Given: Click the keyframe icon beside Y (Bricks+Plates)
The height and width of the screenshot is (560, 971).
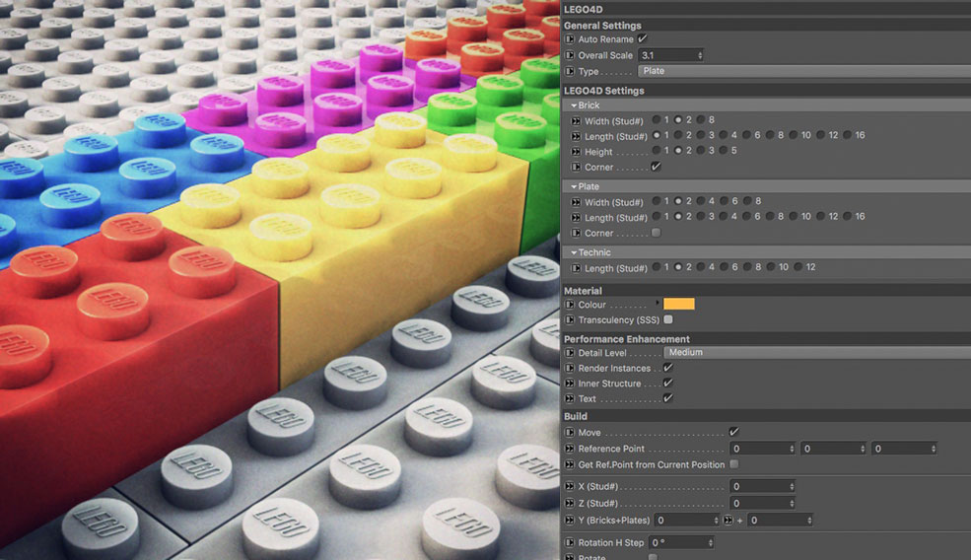Looking at the screenshot, I should (x=569, y=521).
